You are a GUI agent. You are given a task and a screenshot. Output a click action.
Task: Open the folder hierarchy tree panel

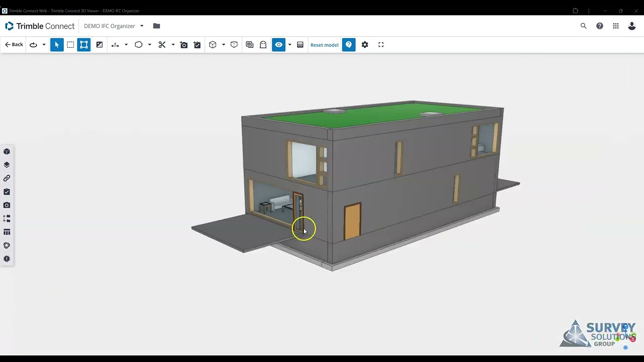[x=7, y=219]
